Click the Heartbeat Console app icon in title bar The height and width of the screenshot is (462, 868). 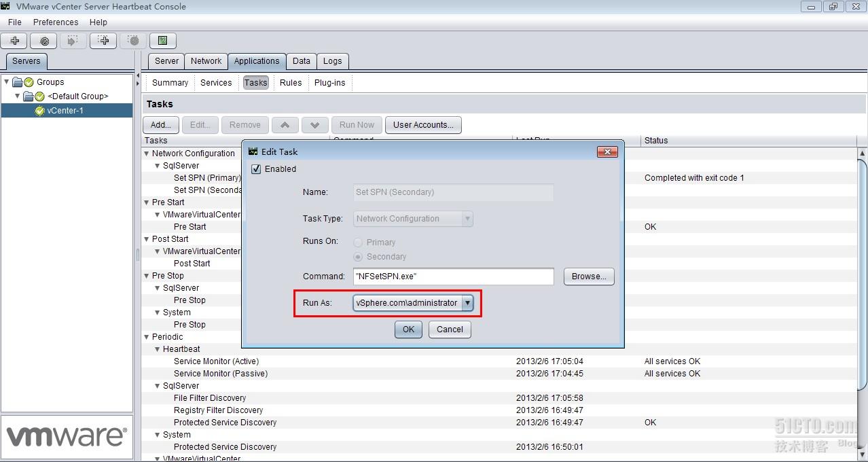(x=6, y=6)
